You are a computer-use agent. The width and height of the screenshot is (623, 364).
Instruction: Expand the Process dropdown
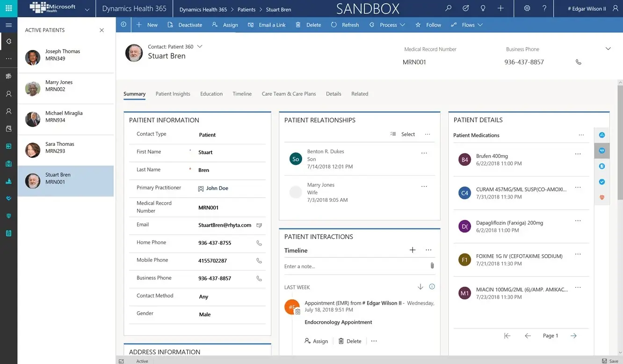(x=388, y=25)
